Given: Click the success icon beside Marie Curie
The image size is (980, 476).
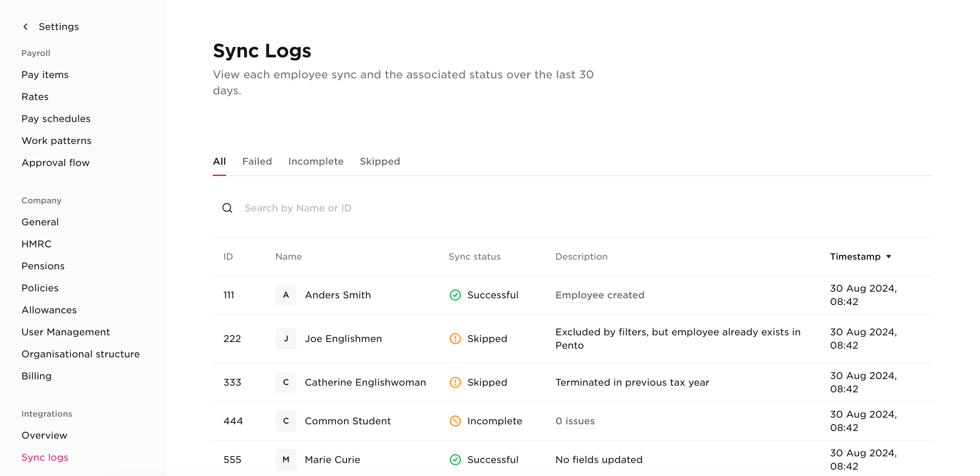Looking at the screenshot, I should point(455,459).
